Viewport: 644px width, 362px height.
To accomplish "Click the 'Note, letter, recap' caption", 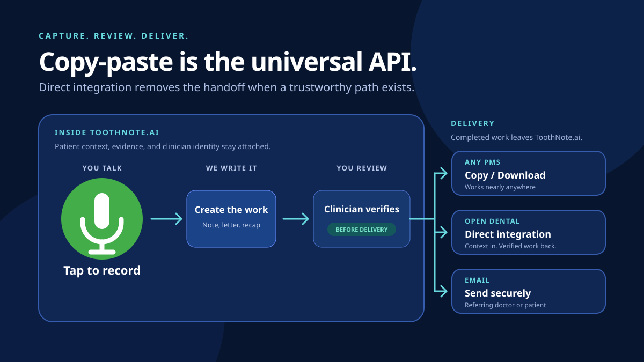I will (231, 225).
